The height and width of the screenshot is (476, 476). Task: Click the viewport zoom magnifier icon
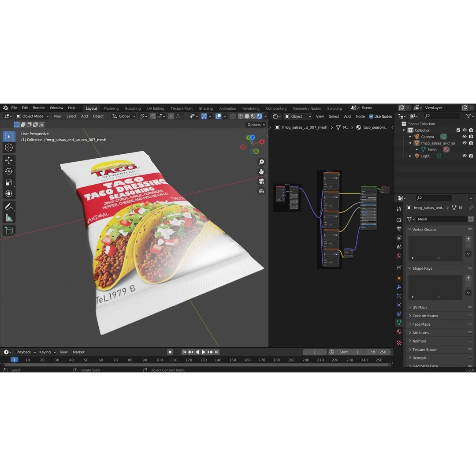[261, 162]
